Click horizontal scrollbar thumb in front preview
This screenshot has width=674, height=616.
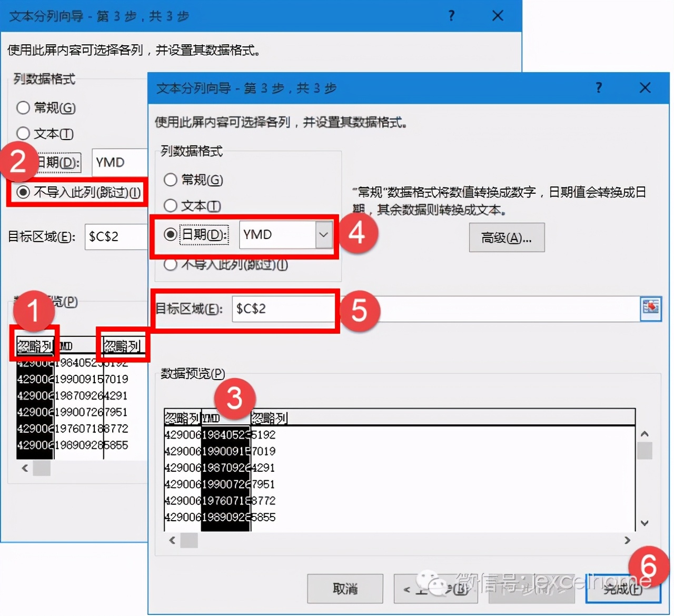click(189, 540)
